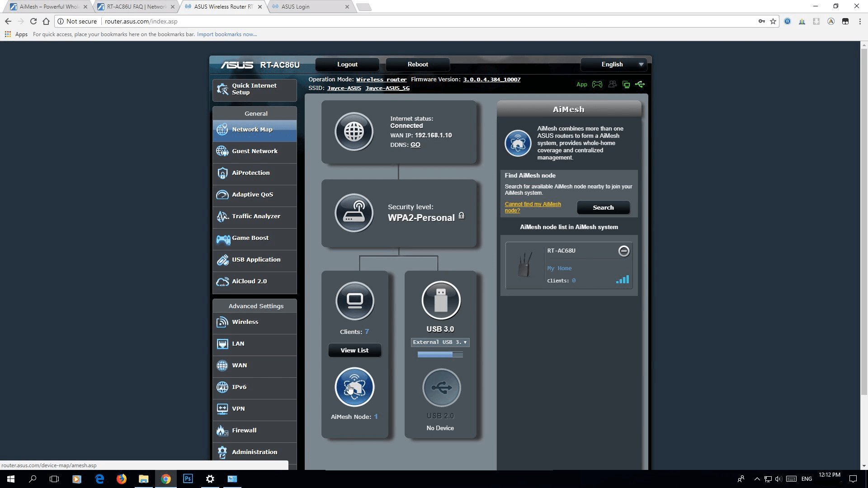Click the App link in status bar
Viewport: 868px width, 488px height.
(582, 84)
